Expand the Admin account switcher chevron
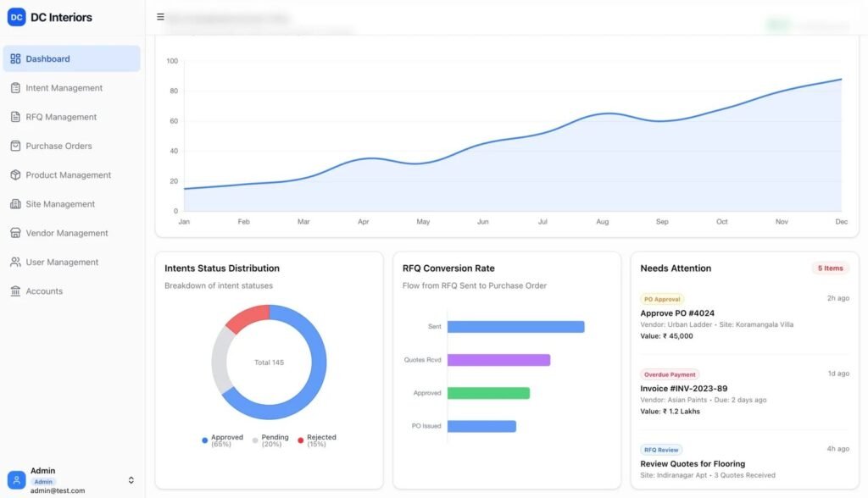Viewport: 868px width, 498px height. pos(131,480)
